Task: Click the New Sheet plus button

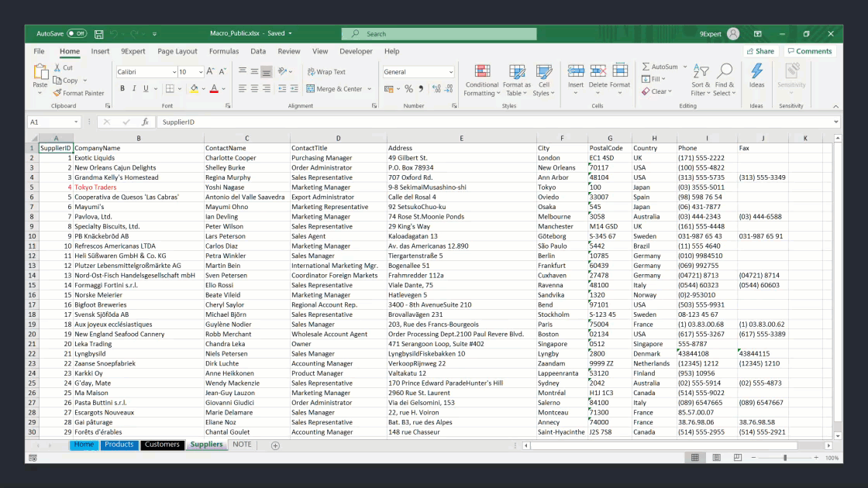Action: coord(275,445)
